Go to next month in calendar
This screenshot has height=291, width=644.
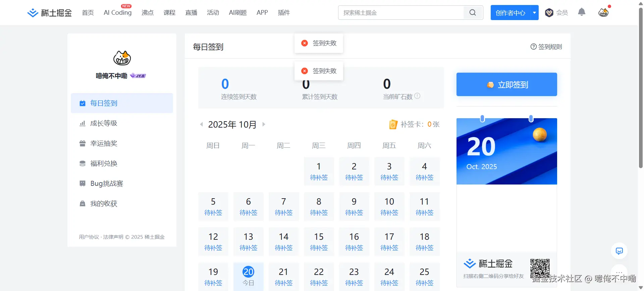[x=264, y=124]
